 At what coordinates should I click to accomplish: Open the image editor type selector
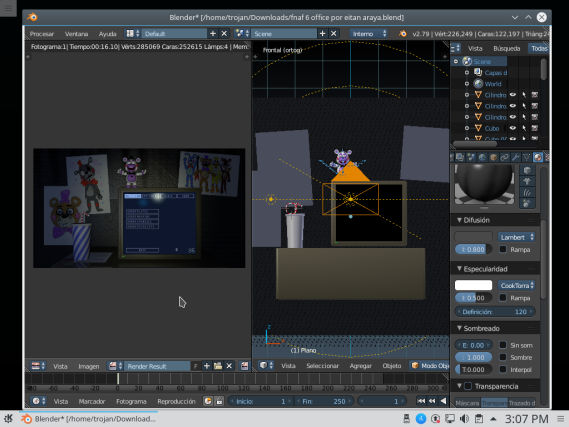click(x=37, y=366)
